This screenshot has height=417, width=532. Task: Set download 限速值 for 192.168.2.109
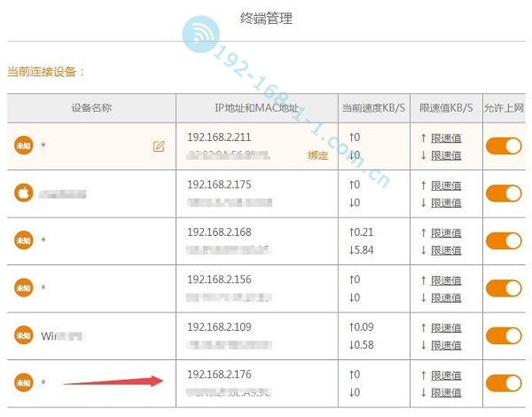coord(446,345)
